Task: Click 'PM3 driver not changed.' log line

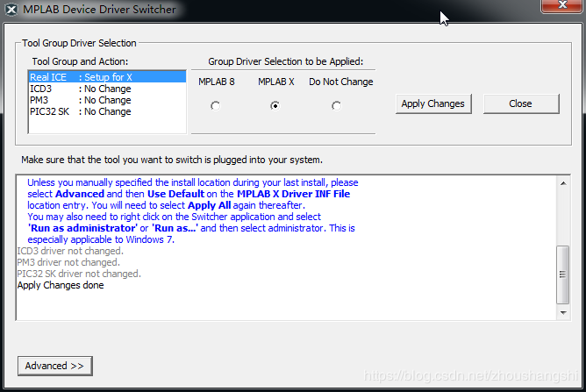Action: (68, 262)
